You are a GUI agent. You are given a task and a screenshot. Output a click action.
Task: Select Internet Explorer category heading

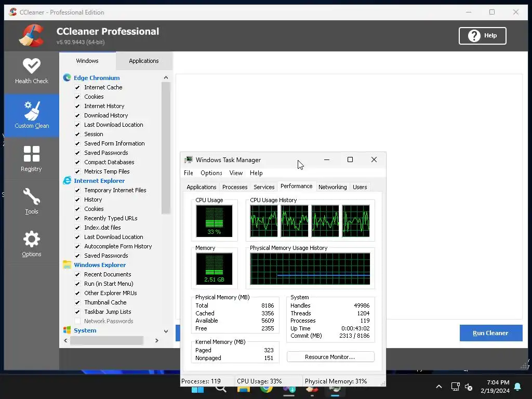[99, 181]
